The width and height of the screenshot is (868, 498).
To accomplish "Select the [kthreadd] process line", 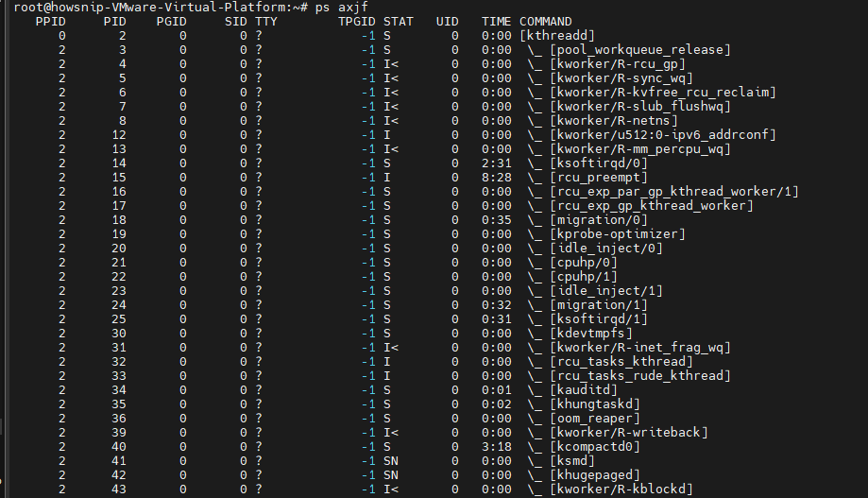I will tap(557, 36).
